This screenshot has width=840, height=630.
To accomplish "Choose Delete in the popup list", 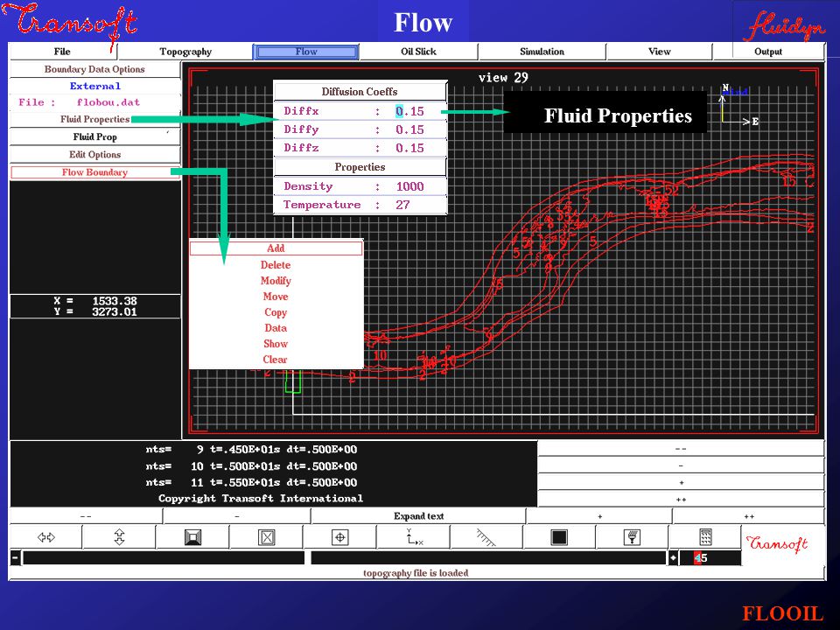I will coord(276,264).
